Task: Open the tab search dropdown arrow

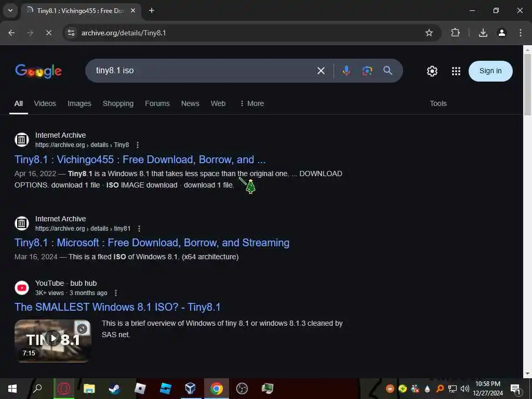Action: [10, 10]
